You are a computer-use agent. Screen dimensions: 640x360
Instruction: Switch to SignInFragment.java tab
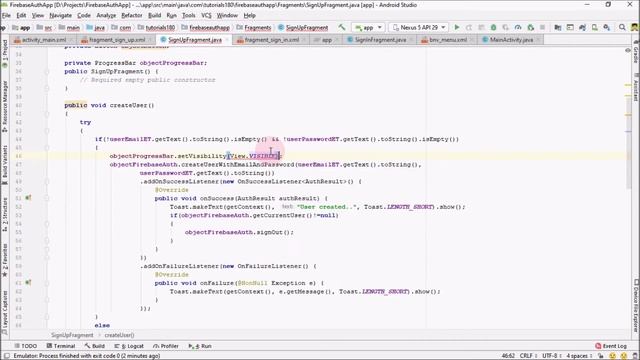point(380,40)
